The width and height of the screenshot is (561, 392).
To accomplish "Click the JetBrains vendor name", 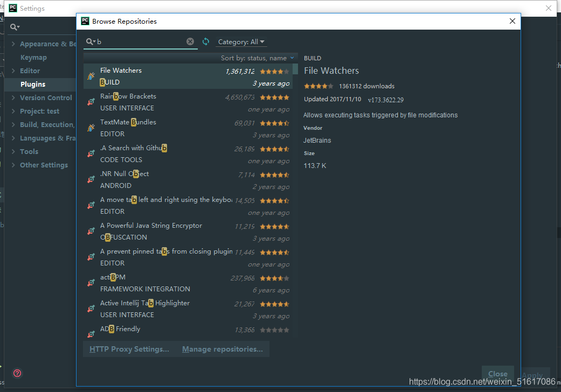I will [x=317, y=141].
